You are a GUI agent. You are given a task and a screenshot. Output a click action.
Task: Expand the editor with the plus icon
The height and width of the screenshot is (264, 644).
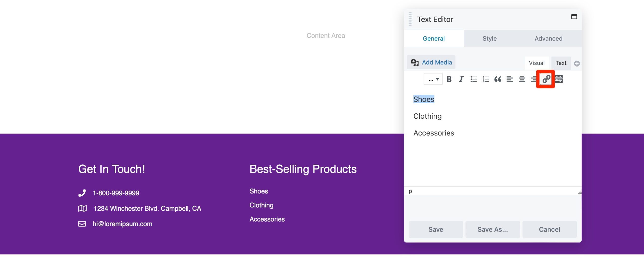577,63
